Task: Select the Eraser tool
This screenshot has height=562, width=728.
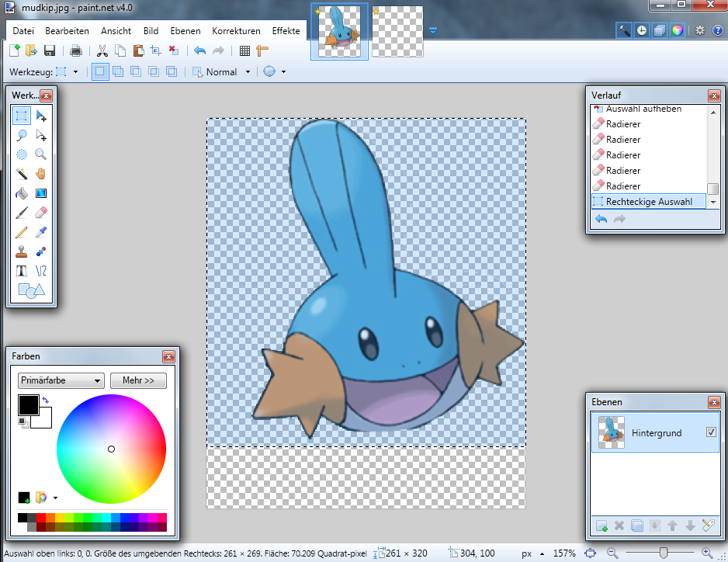Action: click(41, 213)
